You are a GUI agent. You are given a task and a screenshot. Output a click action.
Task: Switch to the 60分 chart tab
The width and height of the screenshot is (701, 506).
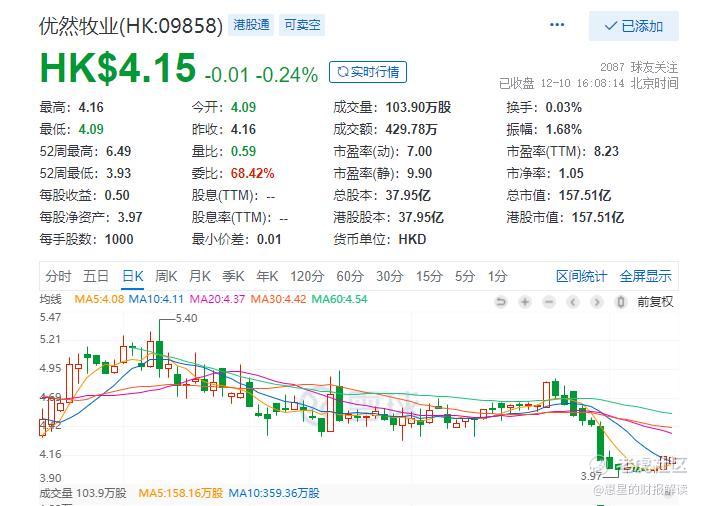coord(350,276)
